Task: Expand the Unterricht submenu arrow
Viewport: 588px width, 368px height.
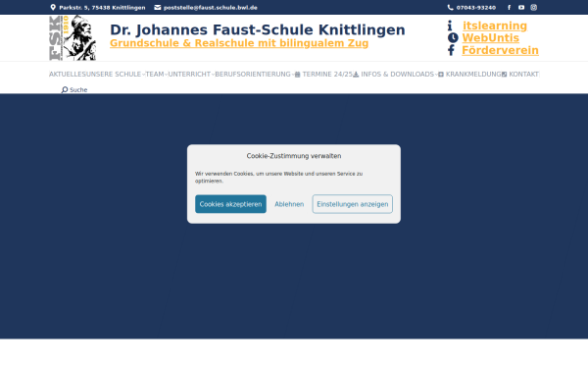Action: (213, 75)
